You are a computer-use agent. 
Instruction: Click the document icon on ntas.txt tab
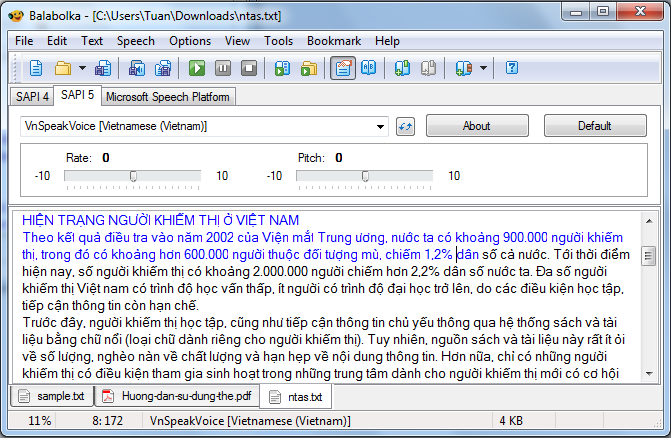point(275,397)
